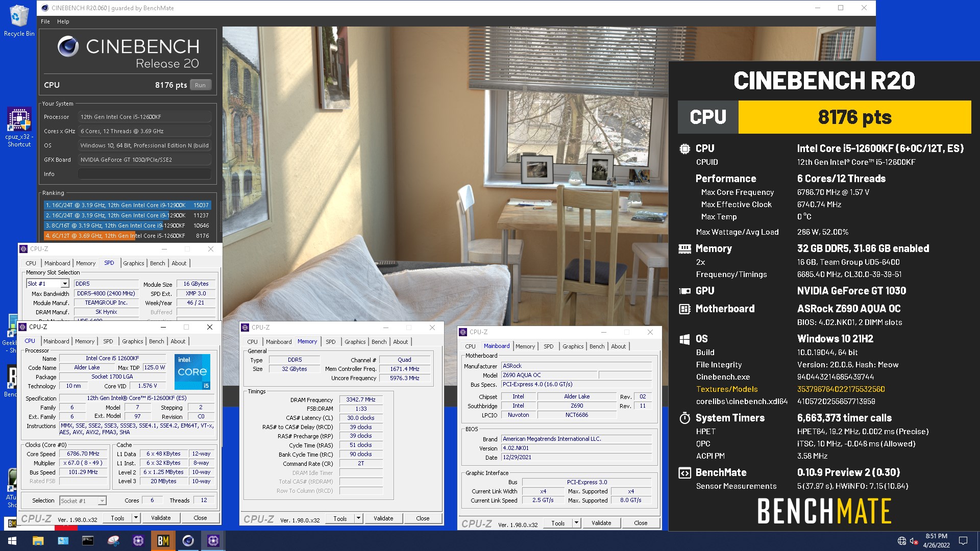Open the Windows Start menu
The height and width of the screenshot is (551, 980).
tap(12, 541)
